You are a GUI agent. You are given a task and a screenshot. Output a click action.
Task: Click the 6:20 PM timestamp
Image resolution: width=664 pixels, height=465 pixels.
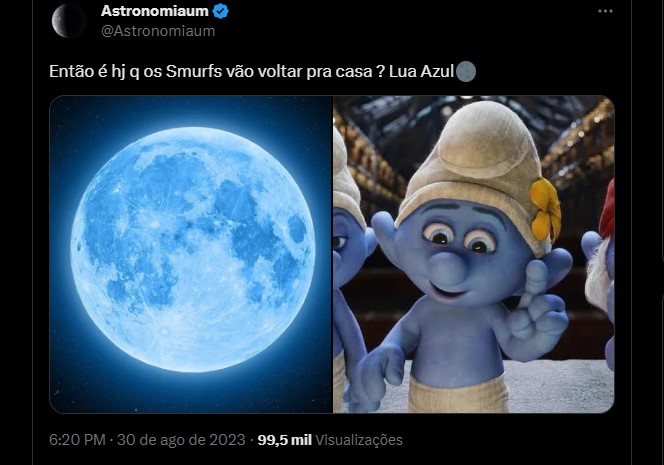[x=77, y=440]
